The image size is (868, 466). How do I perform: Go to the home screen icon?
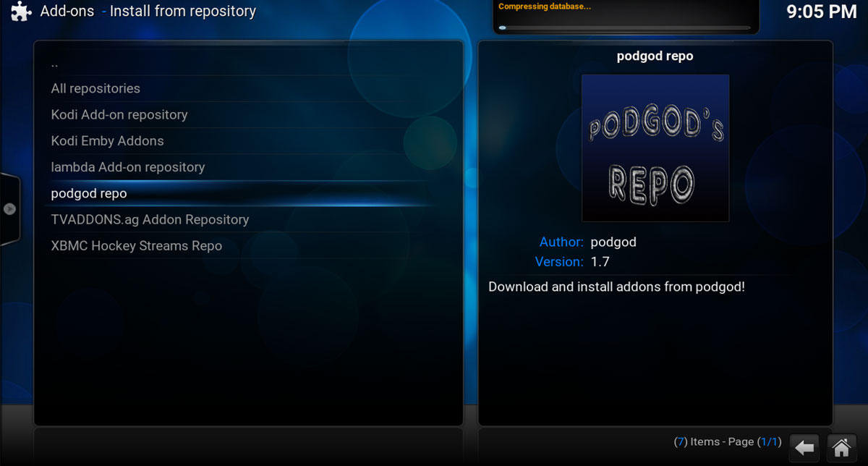840,447
